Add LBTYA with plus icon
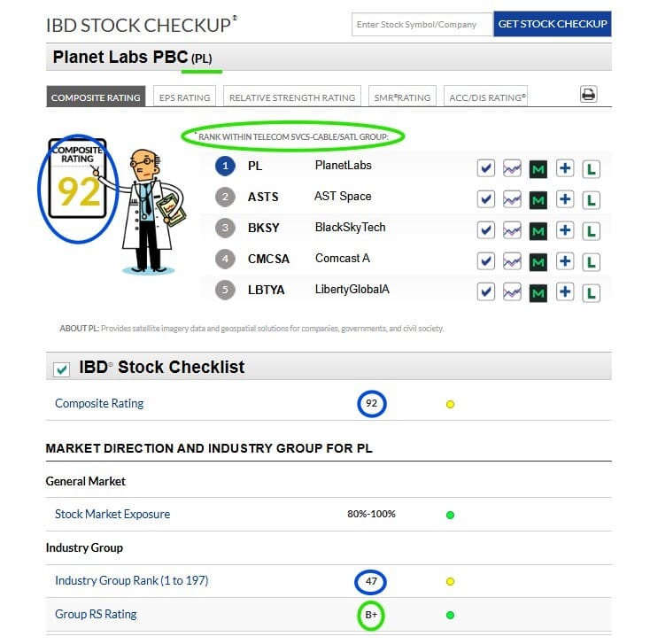 (x=565, y=292)
